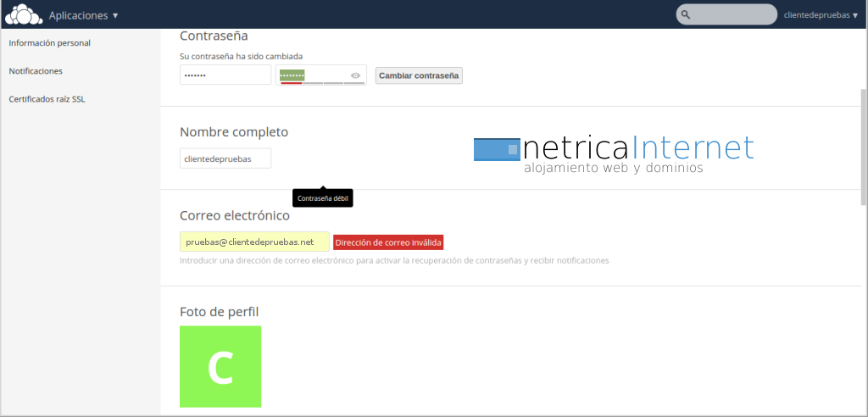The width and height of the screenshot is (868, 417).
Task: Toggle new password visibility eye icon
Action: coord(356,75)
